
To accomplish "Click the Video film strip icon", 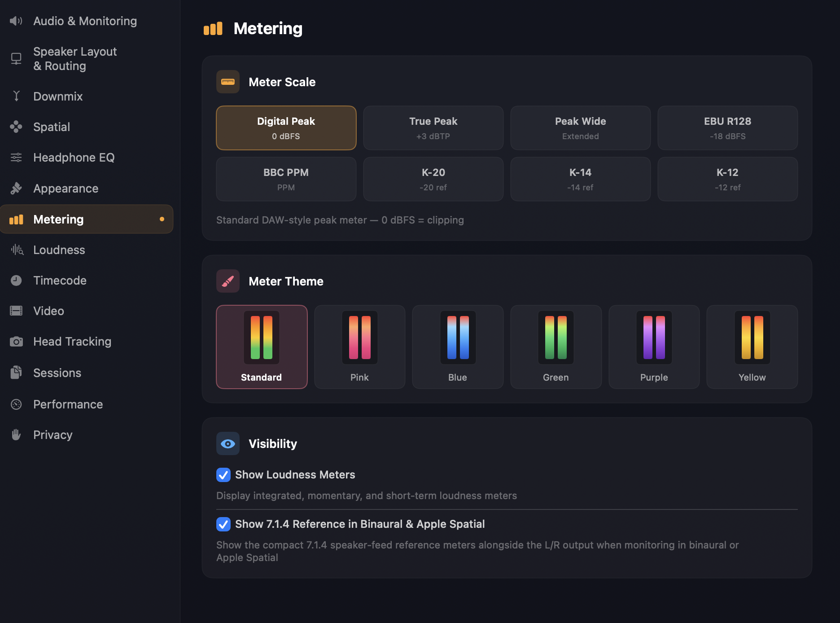I will click(16, 311).
